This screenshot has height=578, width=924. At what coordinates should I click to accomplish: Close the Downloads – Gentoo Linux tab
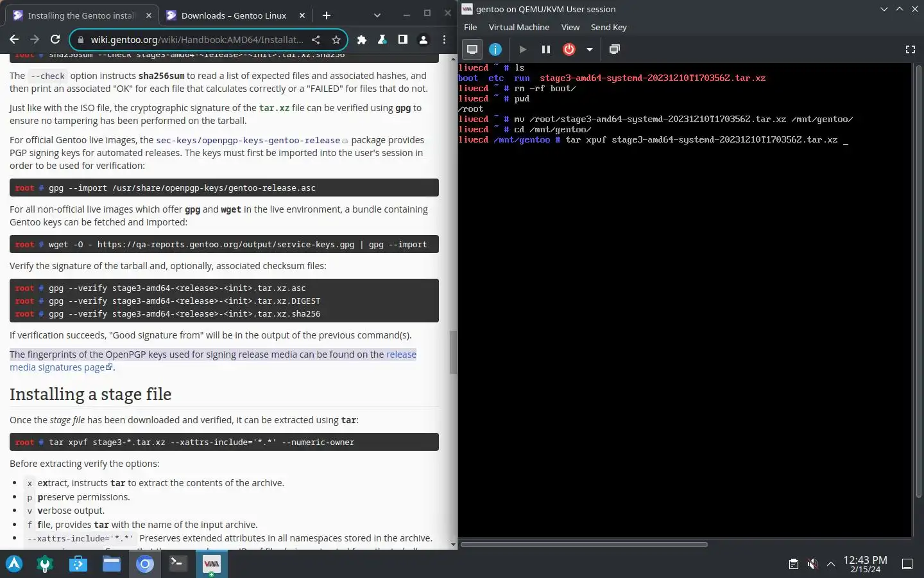tap(302, 15)
